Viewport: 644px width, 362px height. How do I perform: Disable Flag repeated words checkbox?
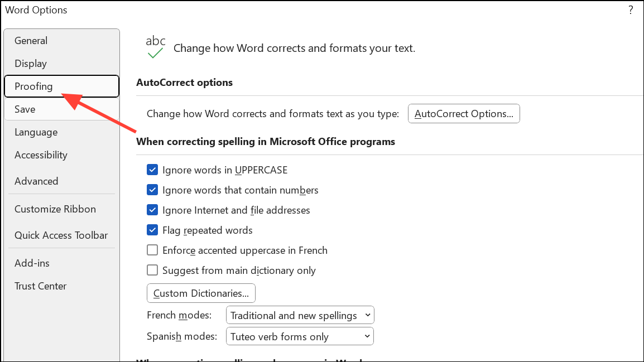152,230
